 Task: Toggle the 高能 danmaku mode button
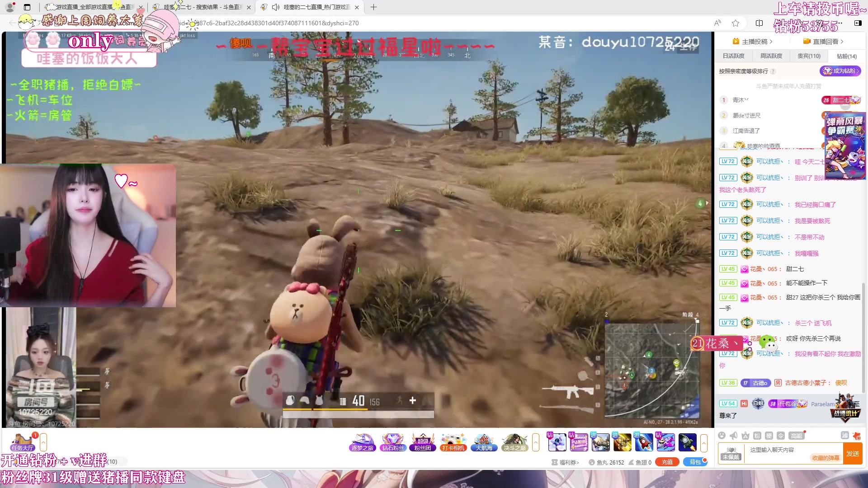[796, 436]
